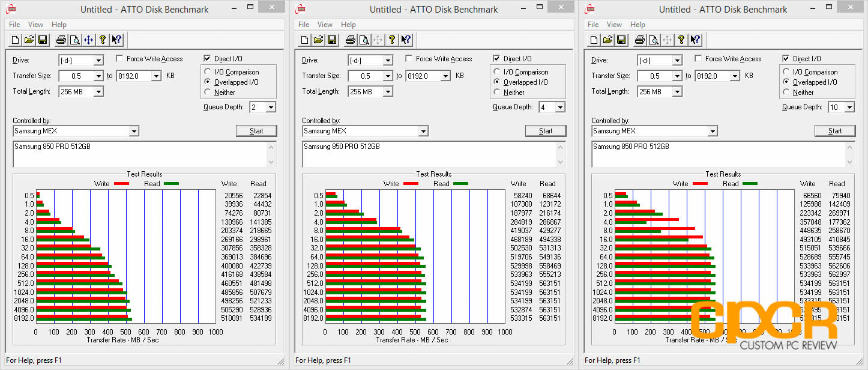Click yellow question mark icon in left window

point(103,40)
